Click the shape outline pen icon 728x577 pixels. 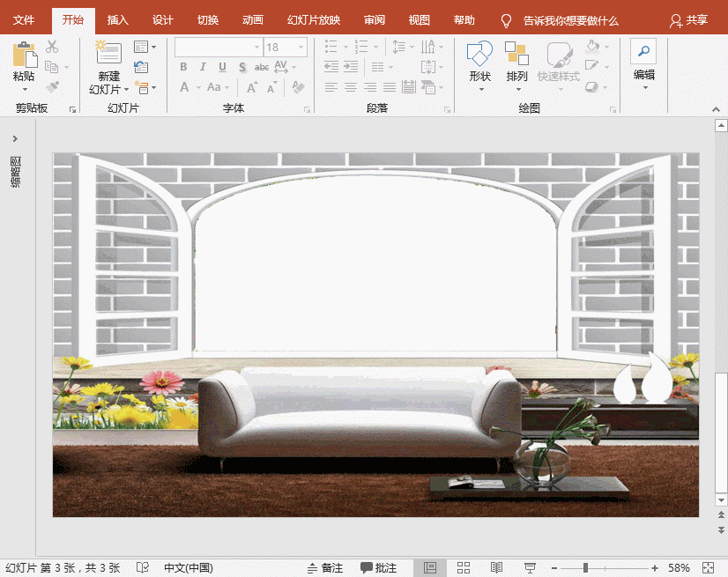coord(591,66)
